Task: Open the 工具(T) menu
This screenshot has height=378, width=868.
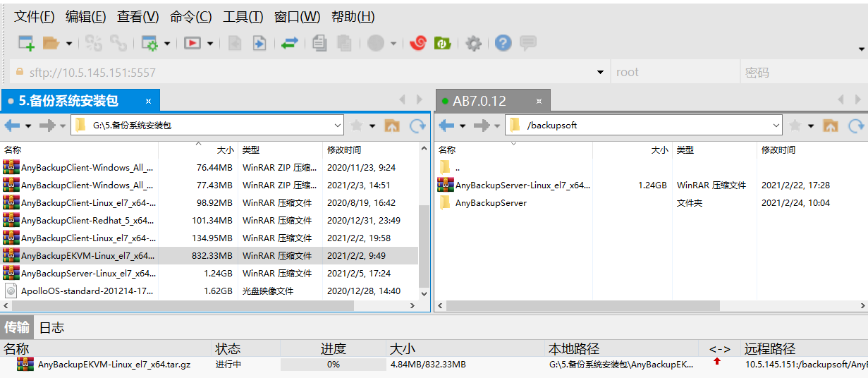Action: point(243,17)
